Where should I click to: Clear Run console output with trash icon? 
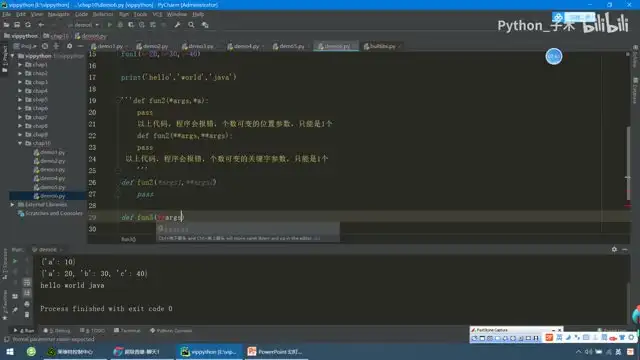tap(27, 314)
